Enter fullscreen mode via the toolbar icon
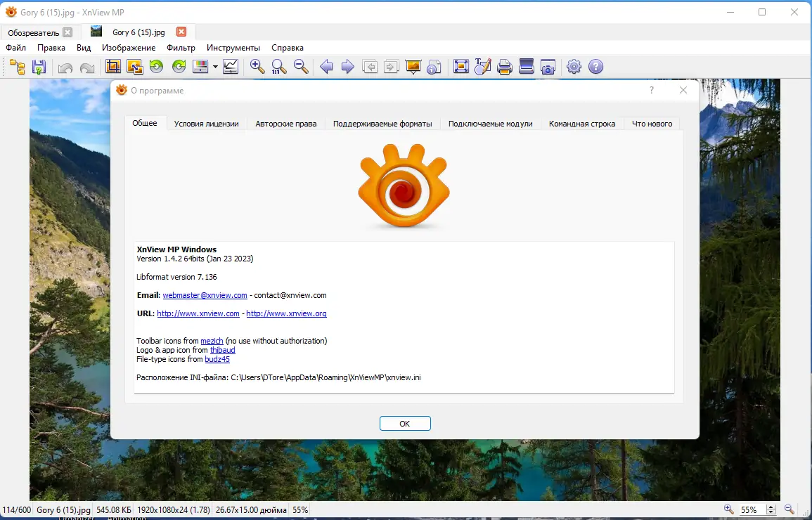Screen dimensions: 812x520 click(x=461, y=67)
